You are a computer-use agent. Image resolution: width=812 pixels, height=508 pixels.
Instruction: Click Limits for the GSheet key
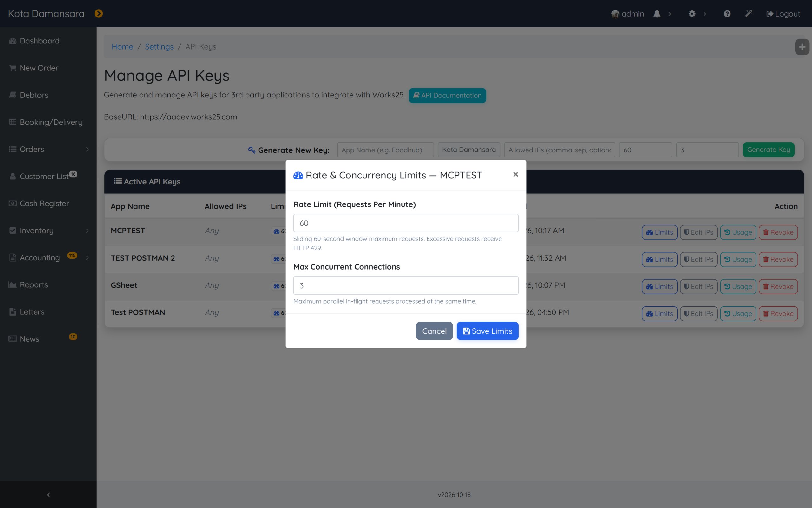click(659, 287)
